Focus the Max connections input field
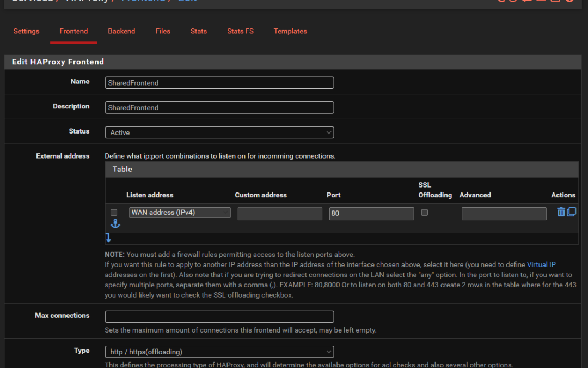This screenshot has width=588, height=368. (219, 317)
